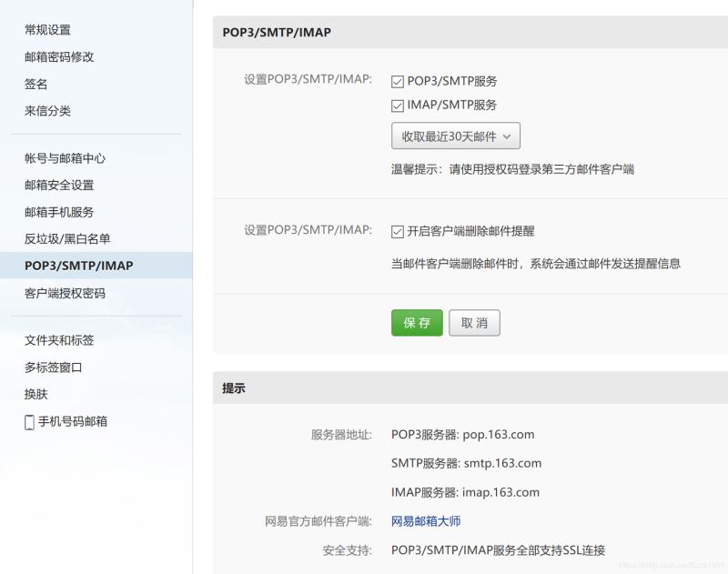728x574 pixels.
Task: Select 签名 in the sidebar
Action: click(x=36, y=84)
